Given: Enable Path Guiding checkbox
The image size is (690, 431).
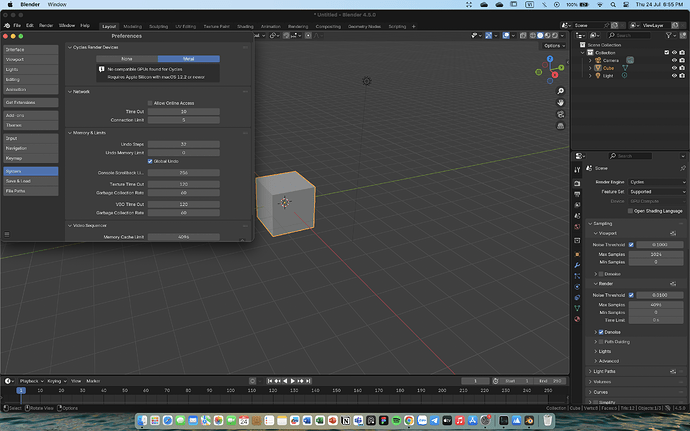Looking at the screenshot, I should (x=601, y=342).
